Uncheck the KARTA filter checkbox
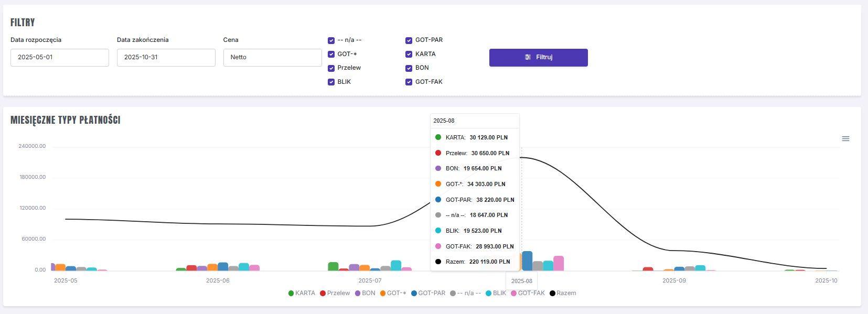This screenshot has height=314, width=868. [409, 55]
